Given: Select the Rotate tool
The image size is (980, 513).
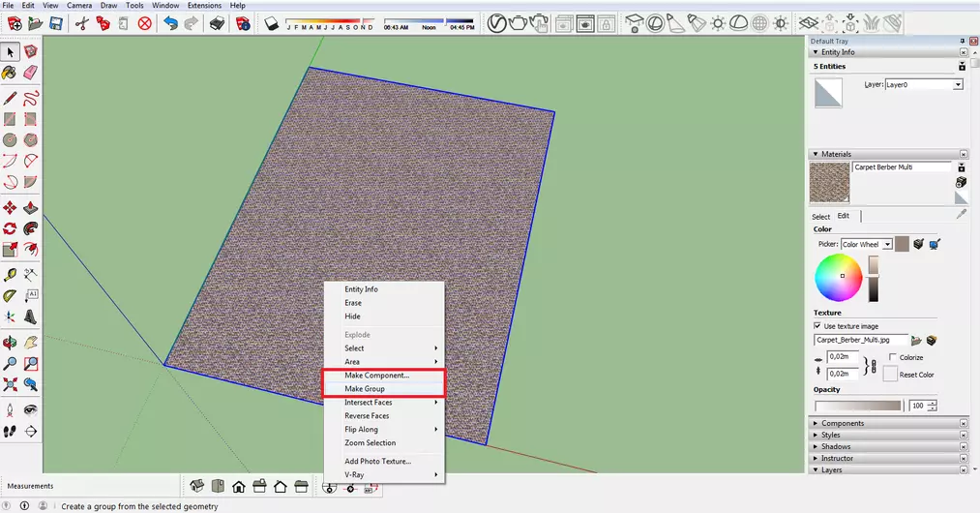Looking at the screenshot, I should coord(10,229).
